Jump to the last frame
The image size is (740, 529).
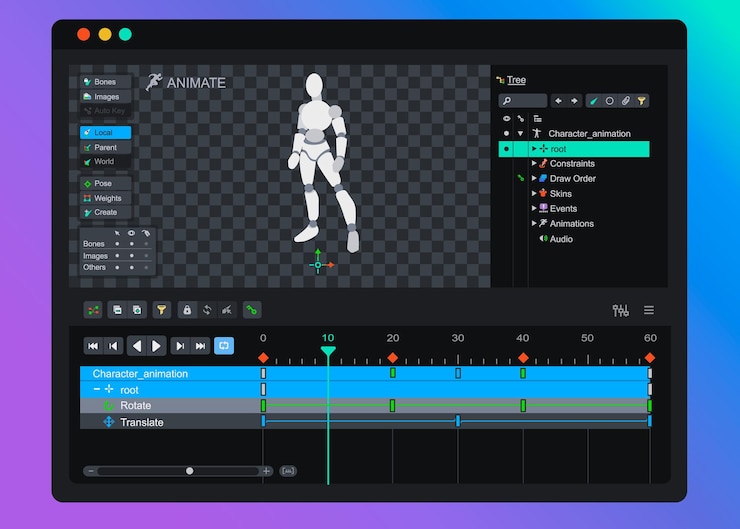(x=200, y=346)
